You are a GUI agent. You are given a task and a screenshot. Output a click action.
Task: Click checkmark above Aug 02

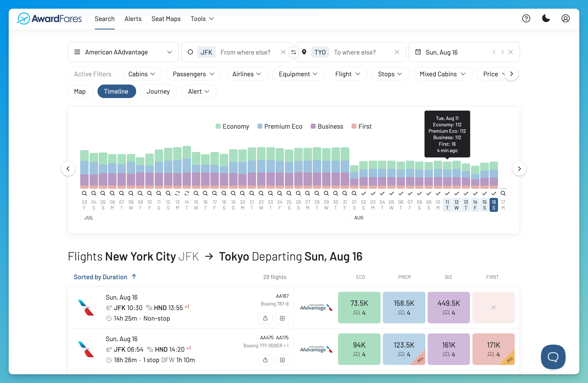pyautogui.click(x=363, y=193)
